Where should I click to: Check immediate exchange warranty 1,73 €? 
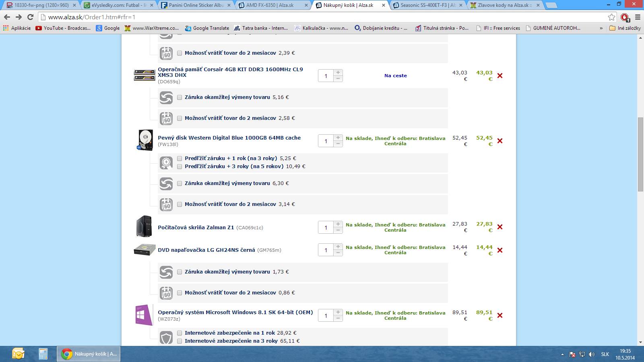(x=180, y=272)
